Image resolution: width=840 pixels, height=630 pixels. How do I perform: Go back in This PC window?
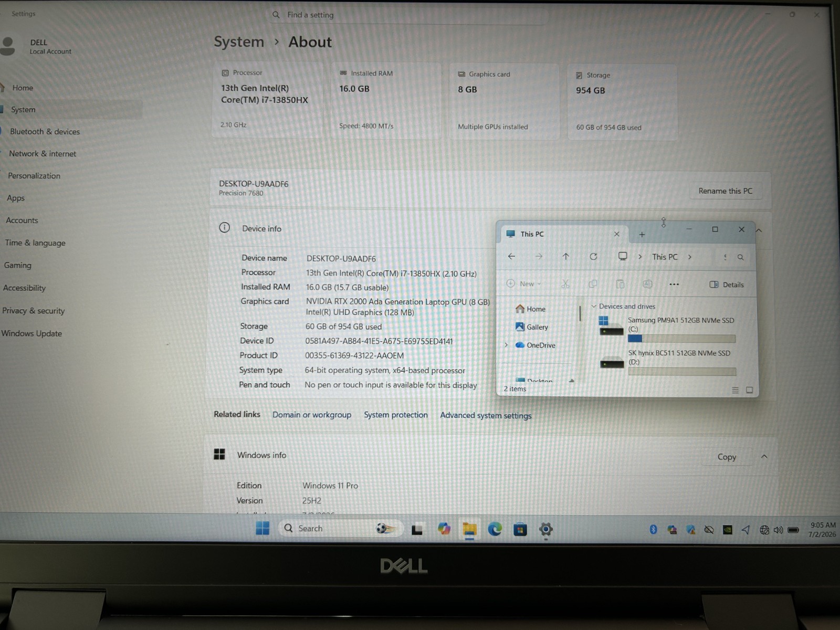click(x=511, y=256)
